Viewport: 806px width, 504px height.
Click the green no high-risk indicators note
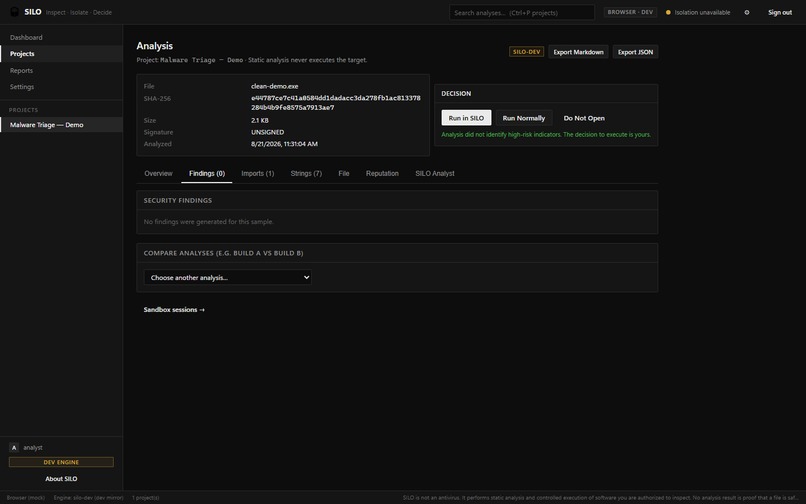point(546,135)
